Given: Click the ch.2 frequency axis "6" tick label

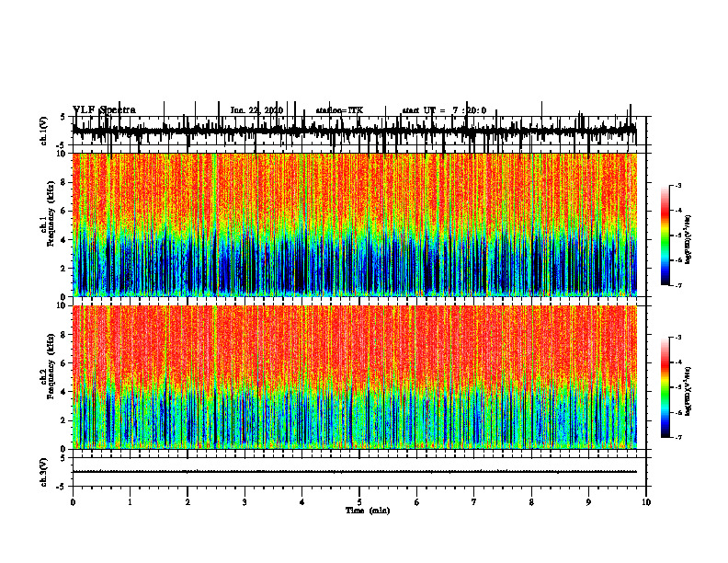Looking at the screenshot, I should 63,363.
